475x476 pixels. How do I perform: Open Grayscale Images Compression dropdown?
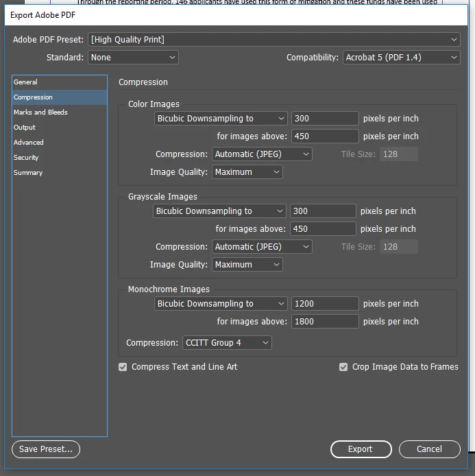click(x=262, y=247)
